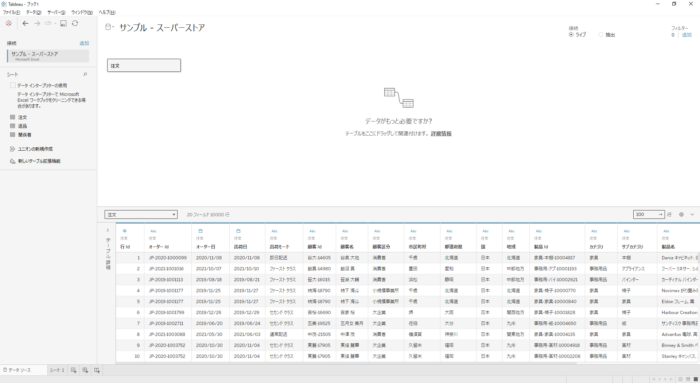Click the 地域 column header
Screen dimensions: 700x383
(511, 247)
